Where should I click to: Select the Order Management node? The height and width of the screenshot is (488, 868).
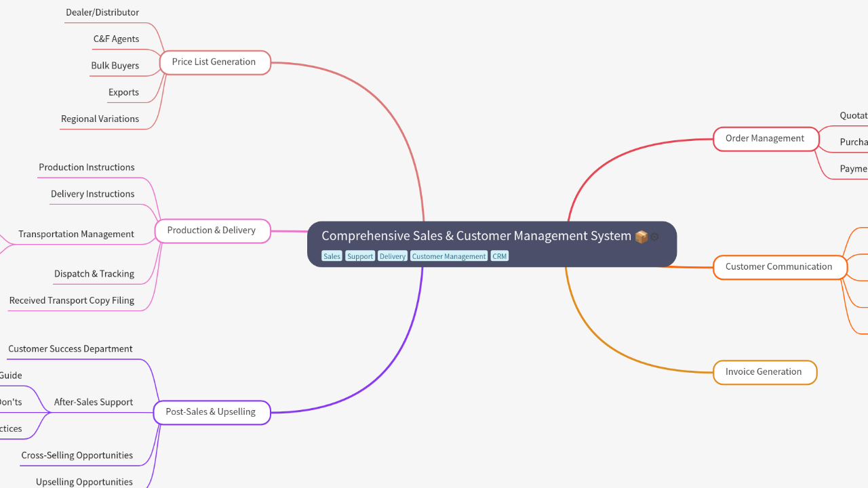click(x=766, y=139)
